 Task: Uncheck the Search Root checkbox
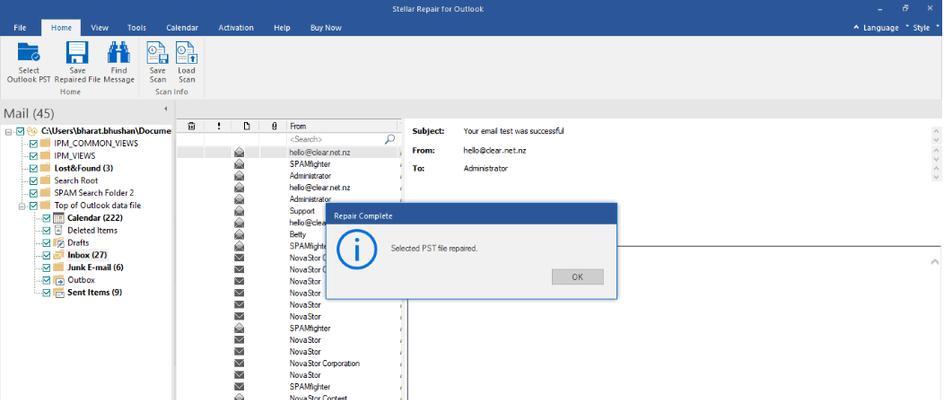(x=33, y=180)
